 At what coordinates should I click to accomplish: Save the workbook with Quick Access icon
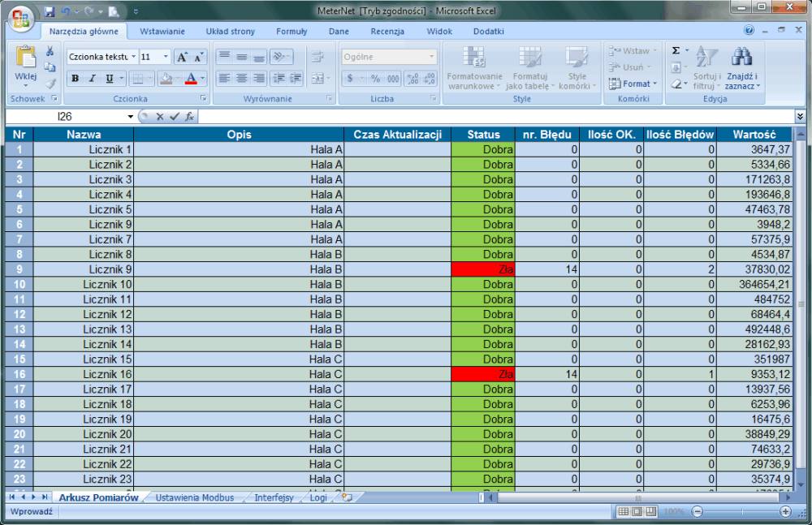click(50, 11)
